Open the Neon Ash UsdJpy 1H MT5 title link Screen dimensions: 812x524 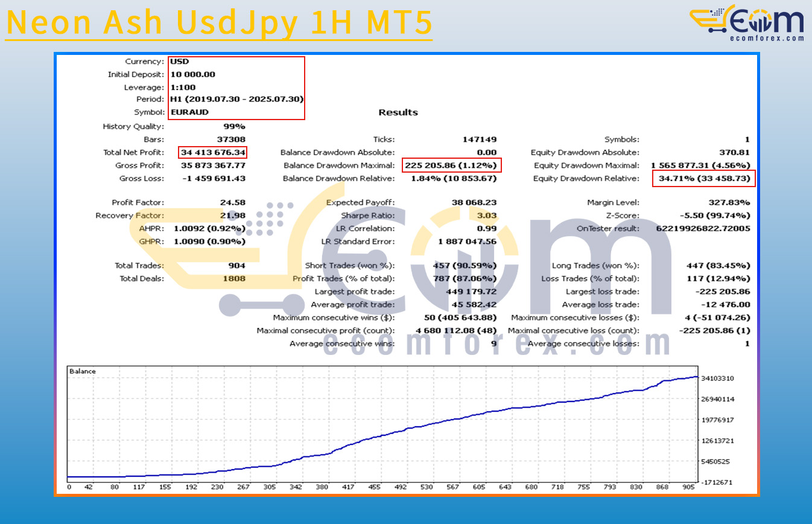[x=219, y=22]
